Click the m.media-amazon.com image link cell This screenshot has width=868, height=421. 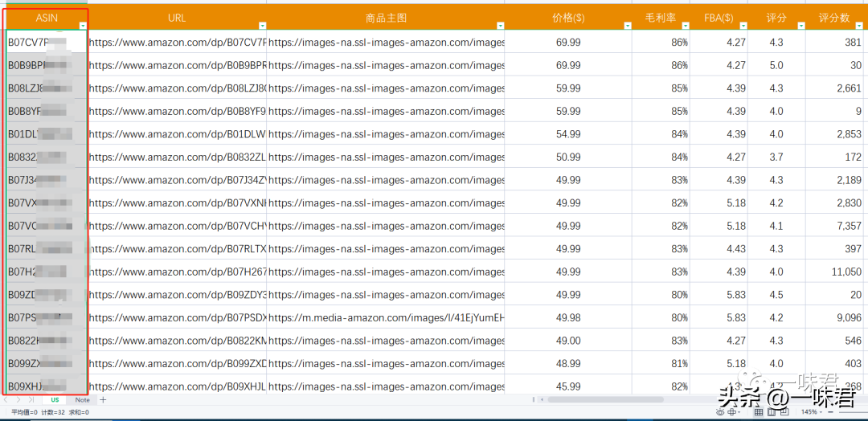click(386, 317)
